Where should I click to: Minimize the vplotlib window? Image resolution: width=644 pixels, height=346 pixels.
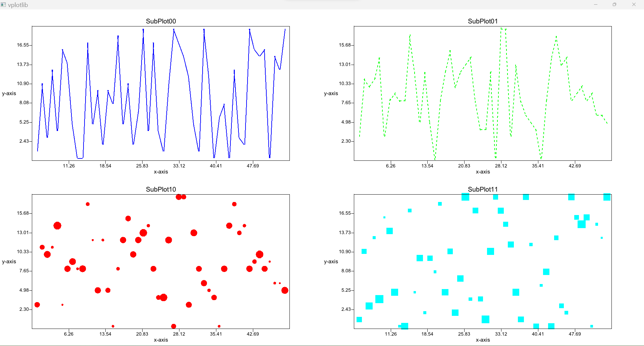596,5
